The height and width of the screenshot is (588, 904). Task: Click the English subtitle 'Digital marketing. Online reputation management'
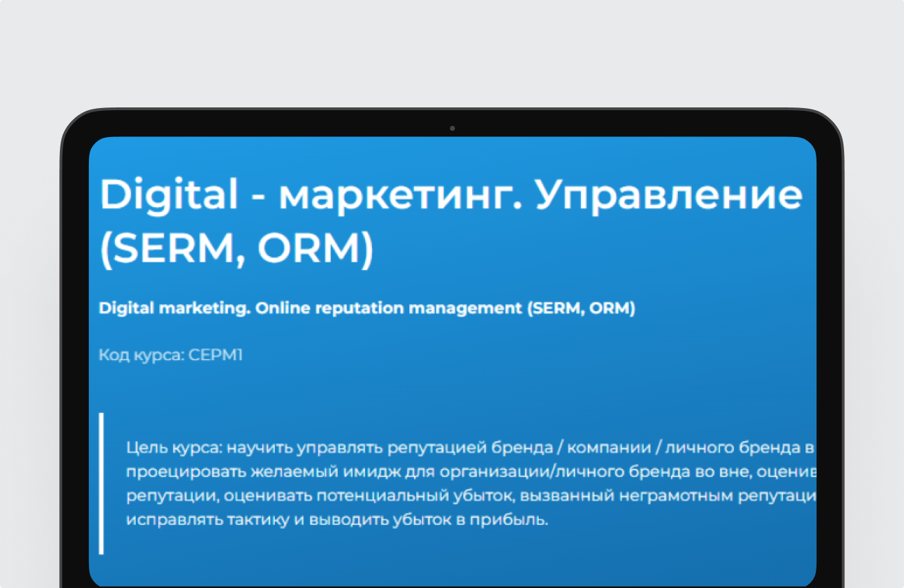(367, 308)
